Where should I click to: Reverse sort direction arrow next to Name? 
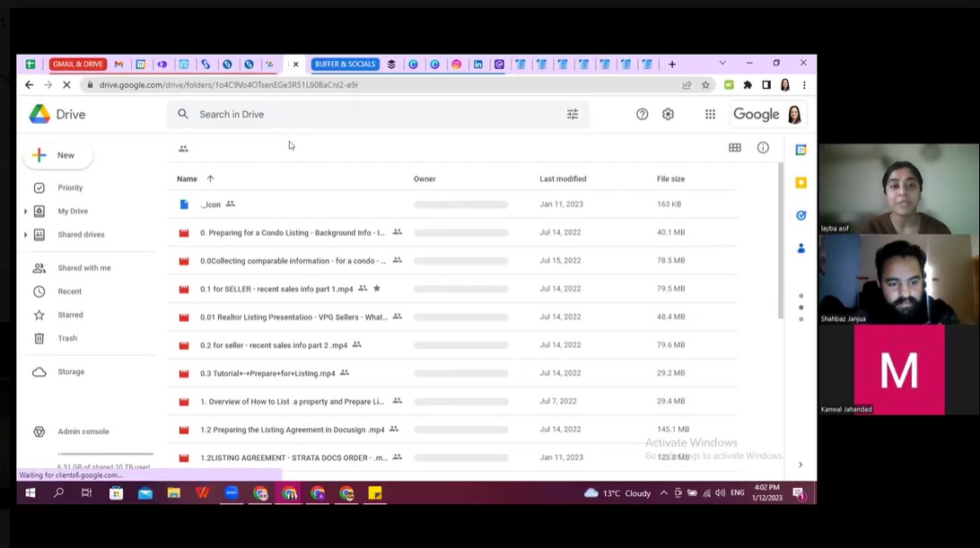click(211, 178)
